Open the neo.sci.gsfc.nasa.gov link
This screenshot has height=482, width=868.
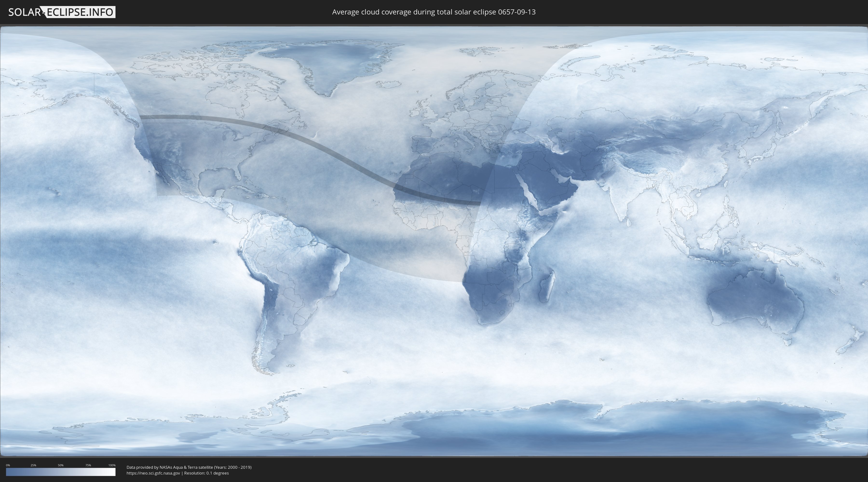(153, 473)
